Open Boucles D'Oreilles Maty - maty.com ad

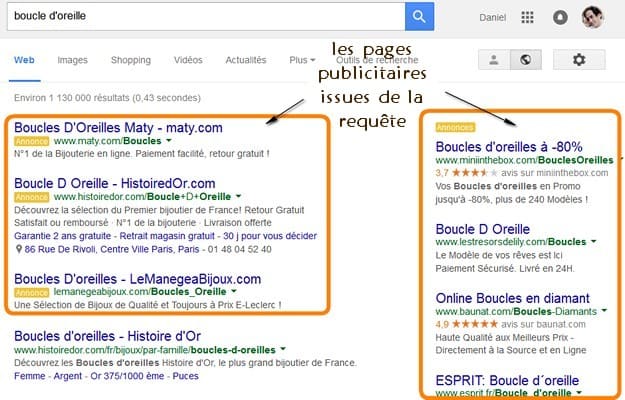[118, 128]
